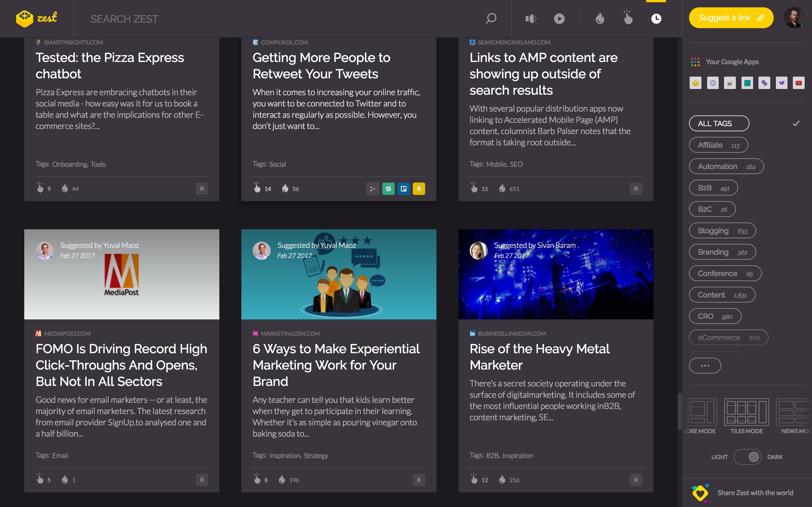This screenshot has width=812, height=507.
Task: Open the user profile avatar menu
Action: pyautogui.click(x=794, y=18)
